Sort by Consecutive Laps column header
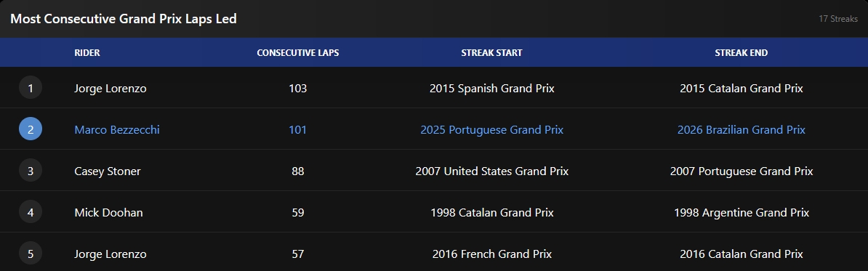 (x=298, y=53)
